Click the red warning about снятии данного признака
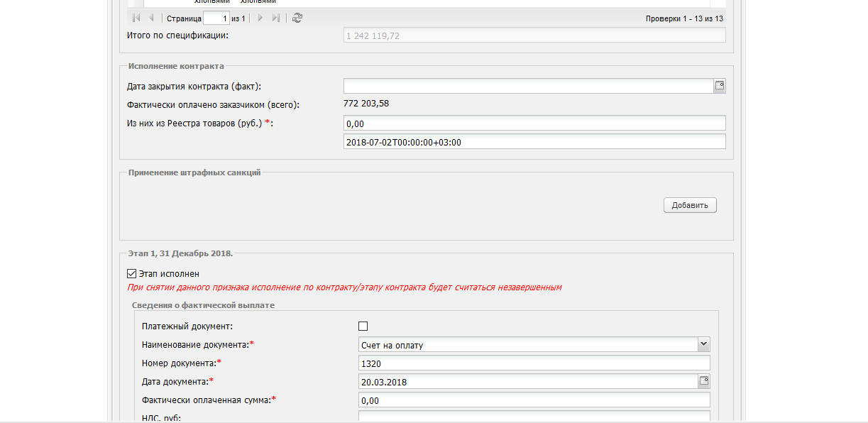Image resolution: width=868 pixels, height=423 pixels. click(344, 287)
